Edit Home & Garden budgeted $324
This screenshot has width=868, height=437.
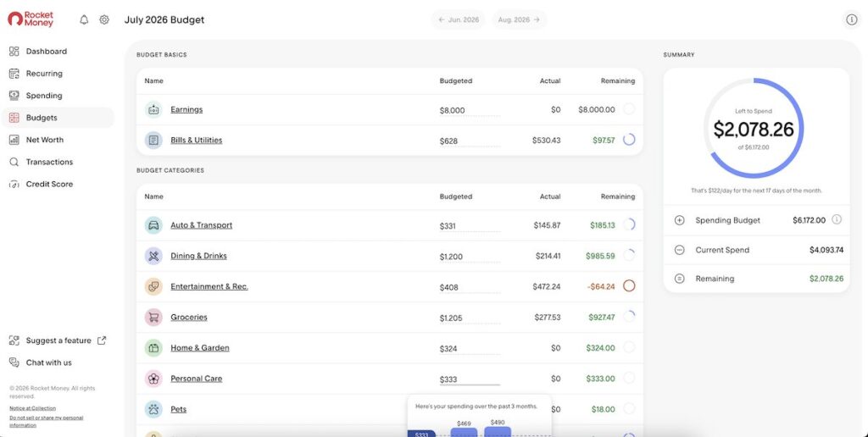[470, 349]
